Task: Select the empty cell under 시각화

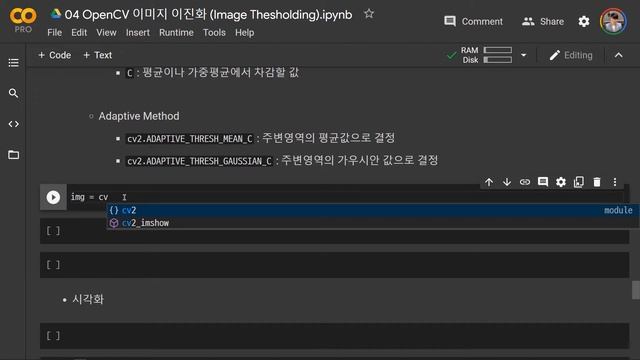Action: tap(334, 336)
